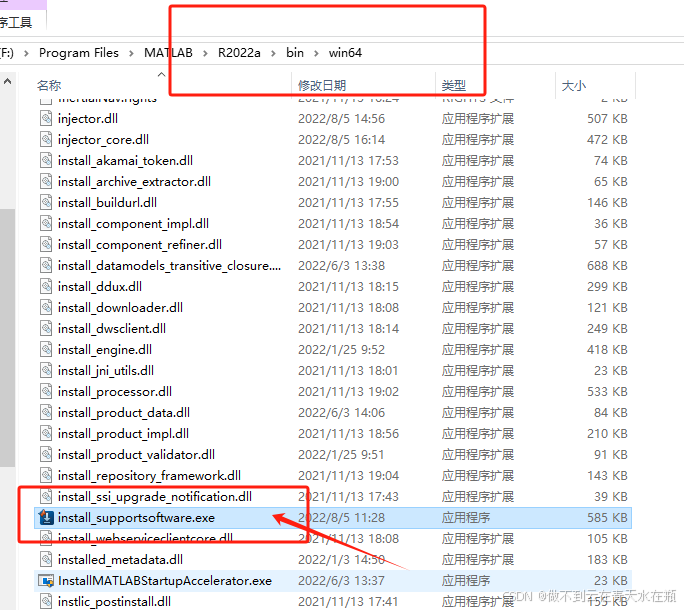Click the InstallMATLABStartupAccelerator.exe application icon

tap(46, 580)
